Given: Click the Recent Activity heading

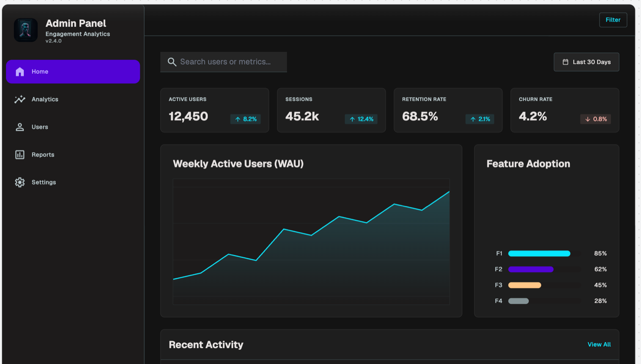Looking at the screenshot, I should pos(206,345).
